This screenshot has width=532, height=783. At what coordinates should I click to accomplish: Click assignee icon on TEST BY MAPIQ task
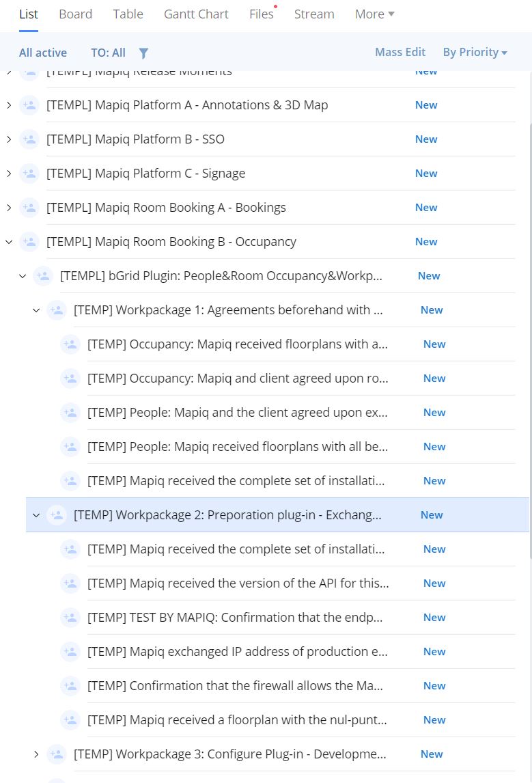pyautogui.click(x=70, y=618)
